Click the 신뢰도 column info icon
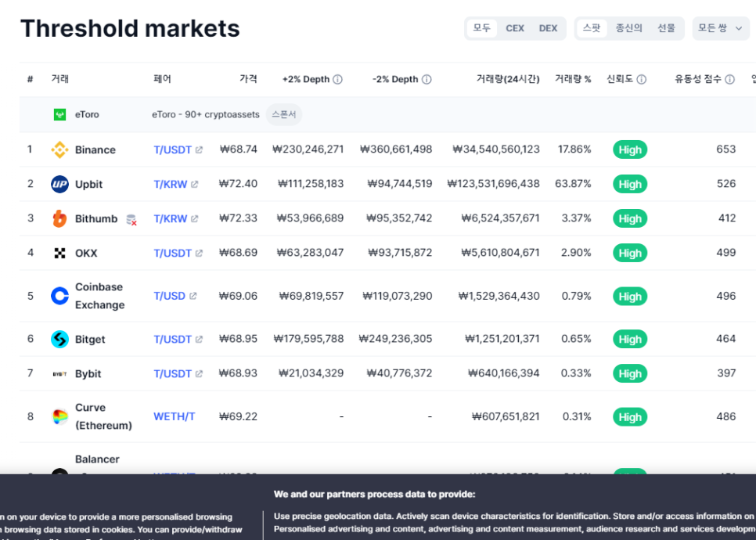The image size is (756, 540). (641, 80)
